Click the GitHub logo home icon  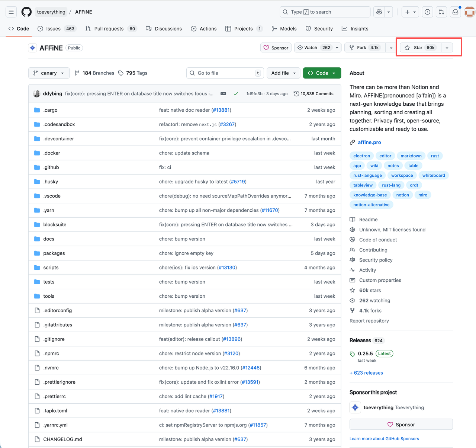click(26, 12)
